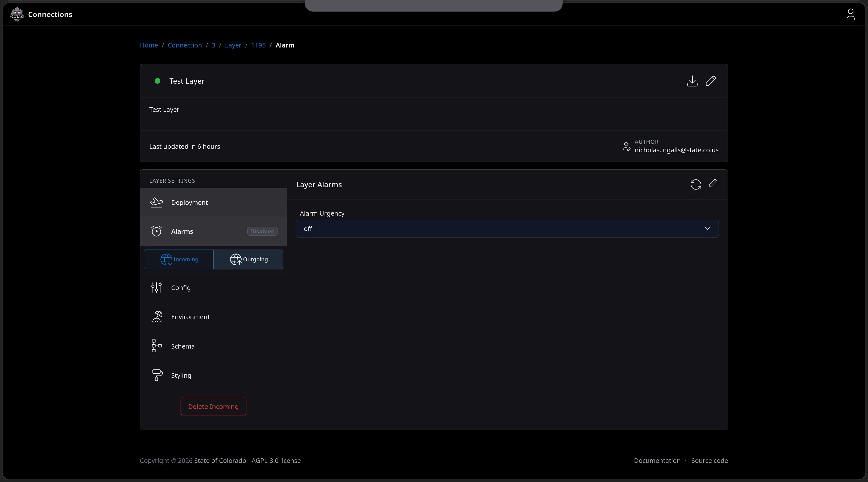The width and height of the screenshot is (868, 482).
Task: Click the 'Last updated in 6 hours' text
Action: pos(185,146)
